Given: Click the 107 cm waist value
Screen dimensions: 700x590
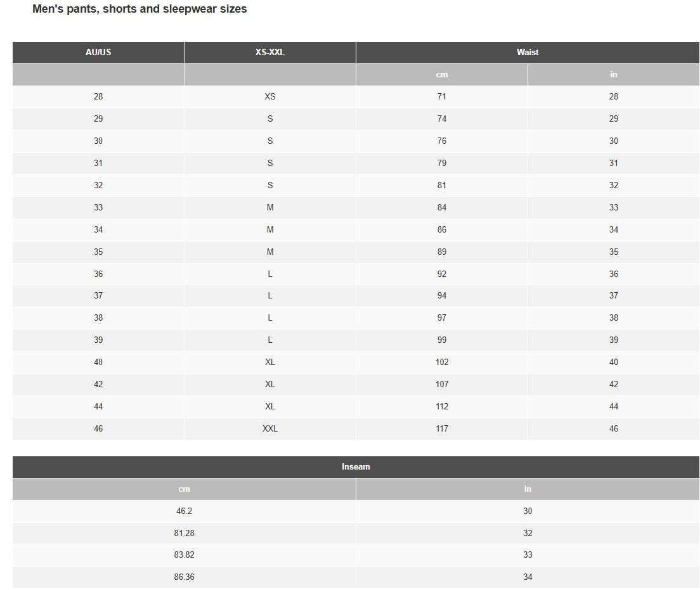Looking at the screenshot, I should click(442, 384).
